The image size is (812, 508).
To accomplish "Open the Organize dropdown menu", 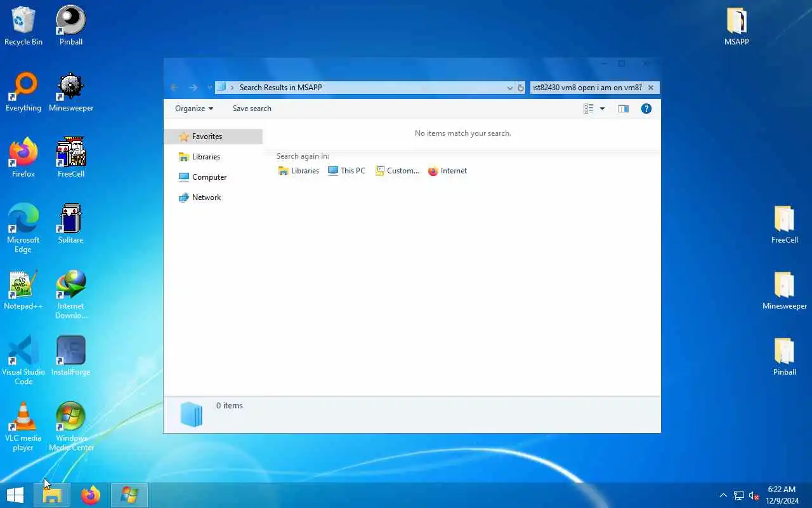I will [x=194, y=109].
